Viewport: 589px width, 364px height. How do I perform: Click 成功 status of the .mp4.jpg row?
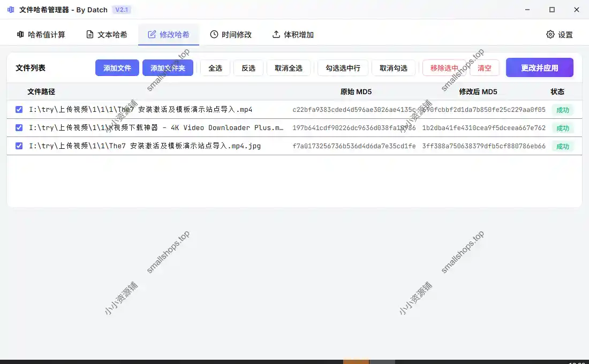click(x=563, y=146)
